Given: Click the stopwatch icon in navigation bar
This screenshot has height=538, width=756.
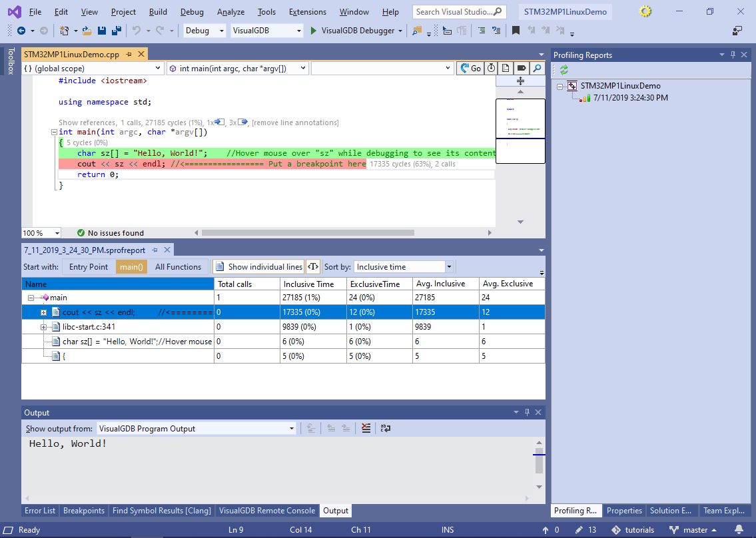Looking at the screenshot, I should coord(491,69).
